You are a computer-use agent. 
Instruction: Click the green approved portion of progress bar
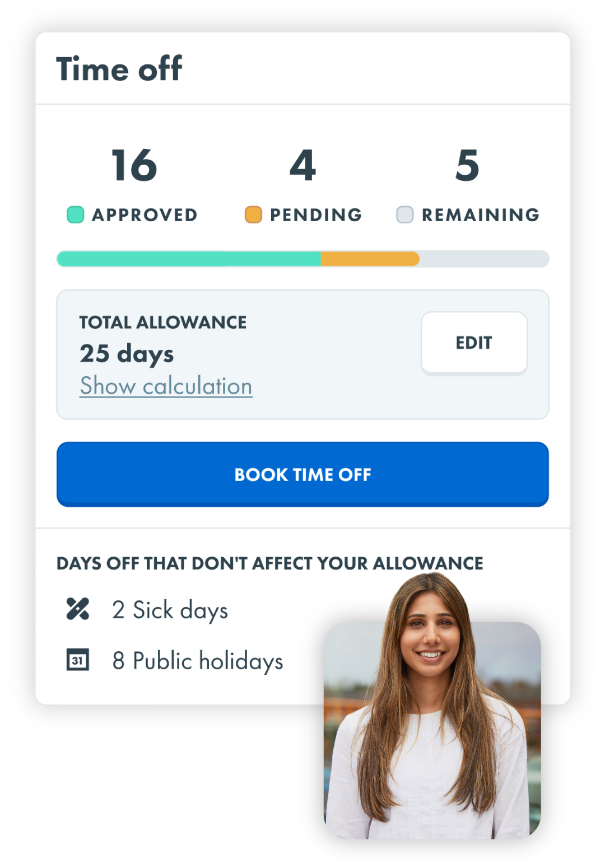pos(189,259)
